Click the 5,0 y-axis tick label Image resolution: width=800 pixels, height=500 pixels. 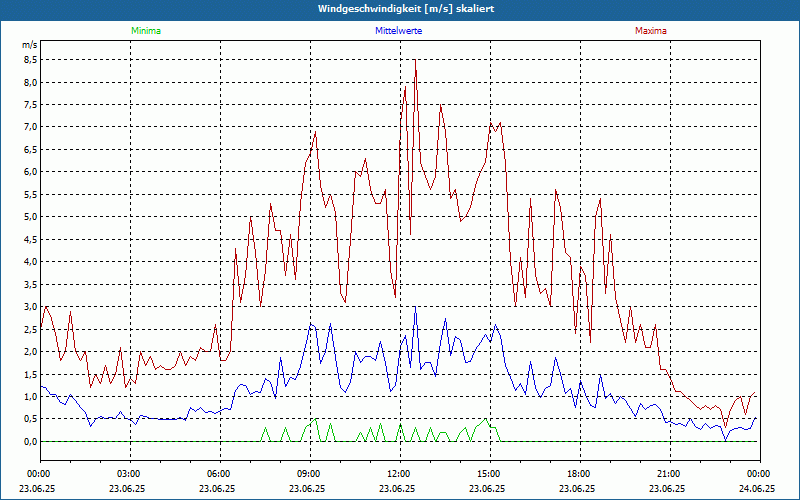click(x=30, y=217)
